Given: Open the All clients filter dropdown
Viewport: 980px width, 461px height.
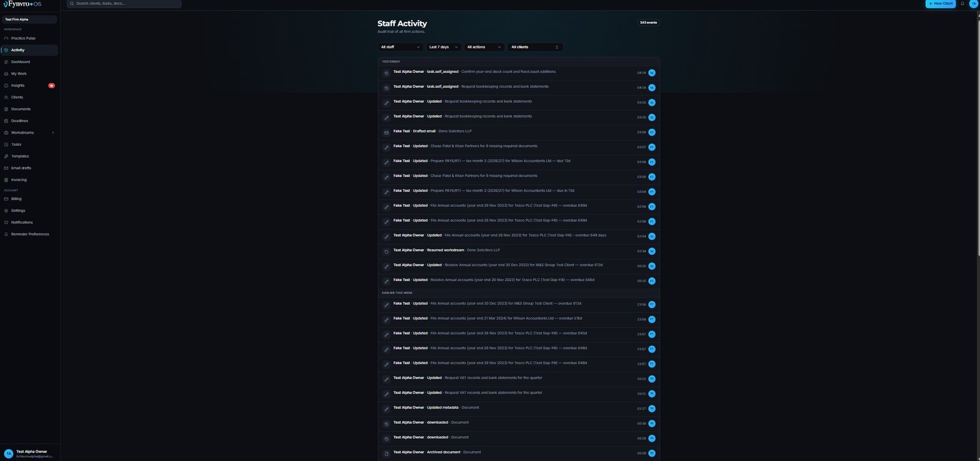Looking at the screenshot, I should 535,47.
